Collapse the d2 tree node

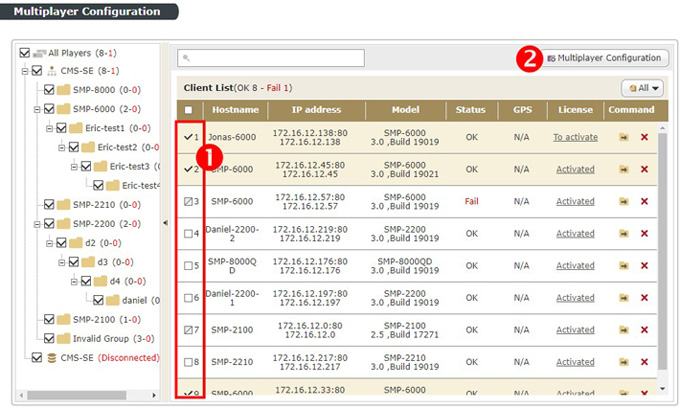point(49,243)
